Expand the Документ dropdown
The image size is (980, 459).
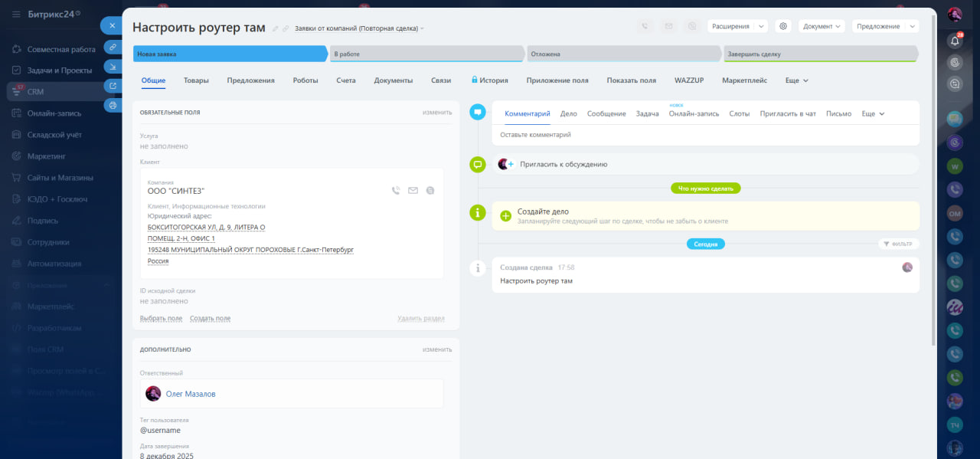click(822, 26)
